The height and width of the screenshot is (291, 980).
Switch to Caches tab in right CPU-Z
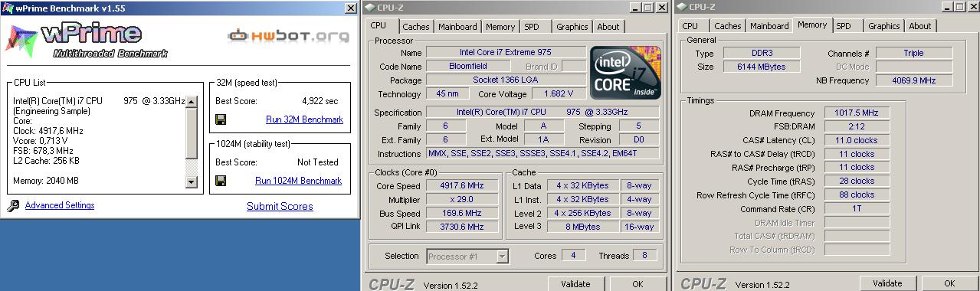point(728,26)
